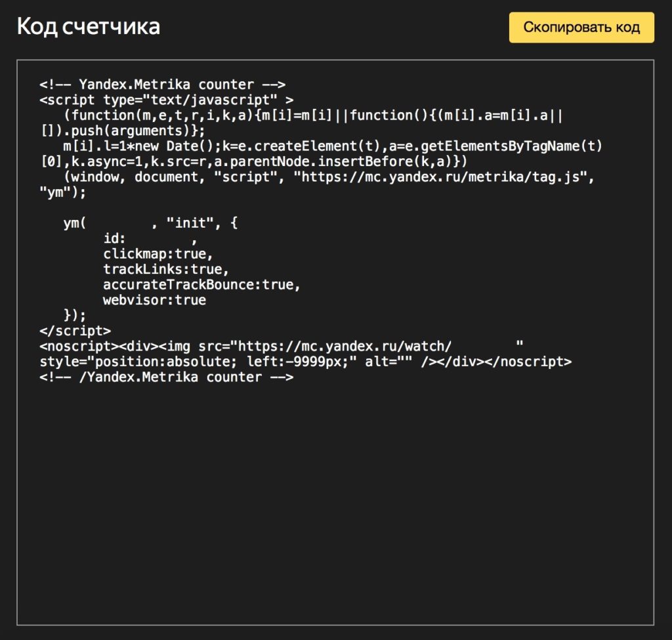Click the 'Код счетчика' heading
This screenshot has height=640, width=672.
pos(89,26)
